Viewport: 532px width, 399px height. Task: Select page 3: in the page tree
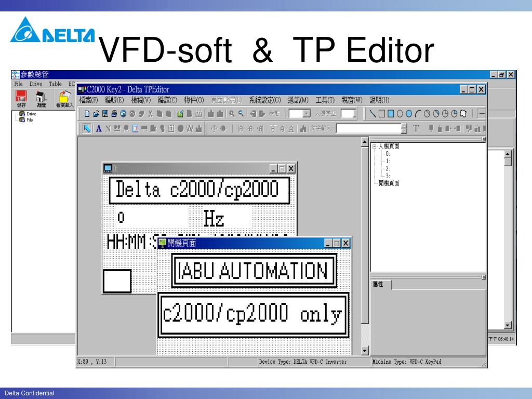click(x=388, y=176)
